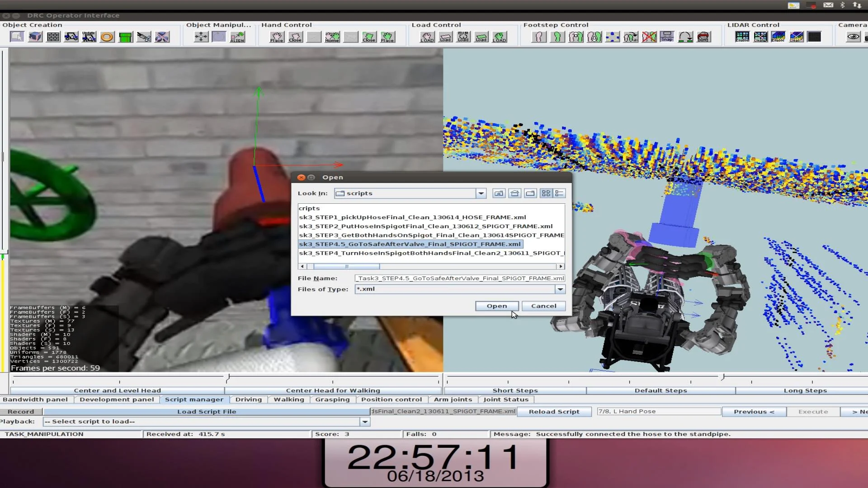The image size is (868, 488).
Task: Go to Home folder in dialog
Action: pyautogui.click(x=514, y=193)
